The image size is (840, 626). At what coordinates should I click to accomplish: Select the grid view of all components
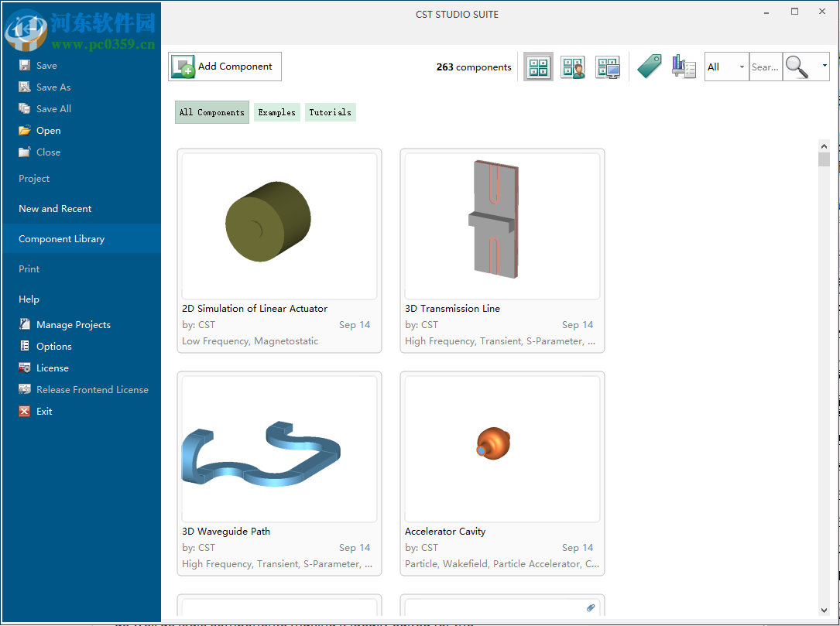(537, 67)
